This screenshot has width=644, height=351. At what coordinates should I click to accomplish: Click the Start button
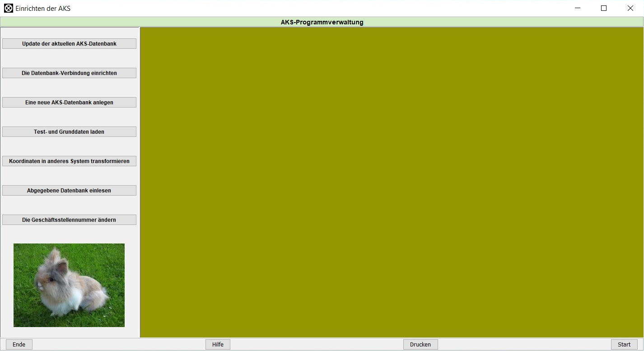click(624, 344)
